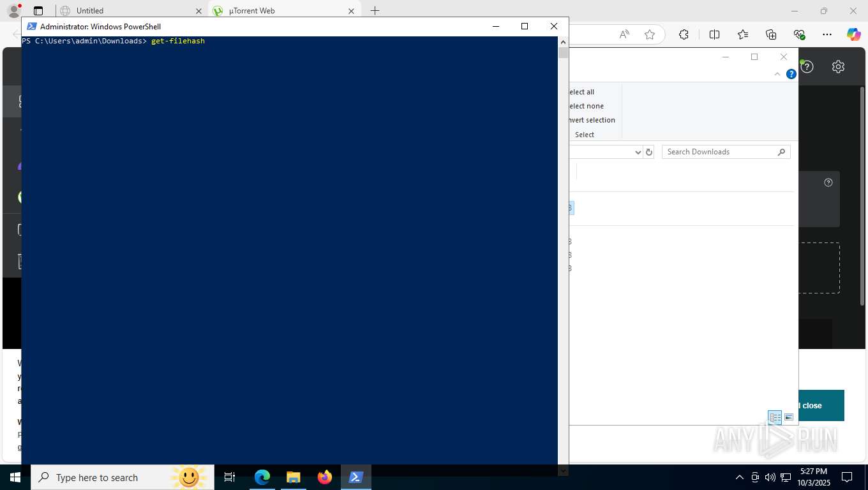868x490 pixels.
Task: Open a new Edge tab
Action: pos(375,11)
